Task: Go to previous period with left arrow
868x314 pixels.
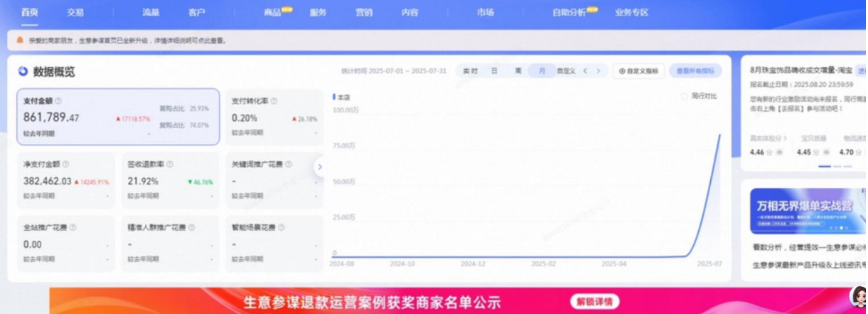Action: (585, 71)
